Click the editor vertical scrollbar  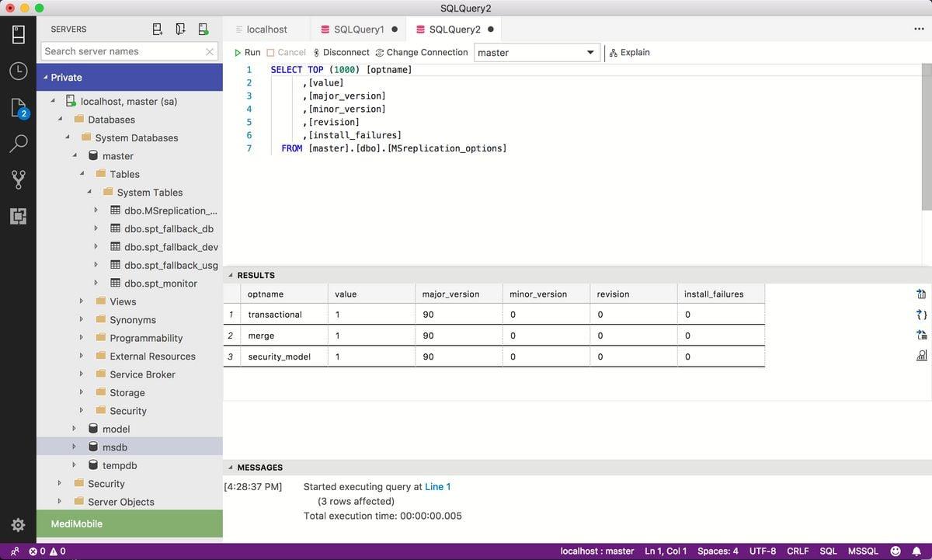point(927,137)
